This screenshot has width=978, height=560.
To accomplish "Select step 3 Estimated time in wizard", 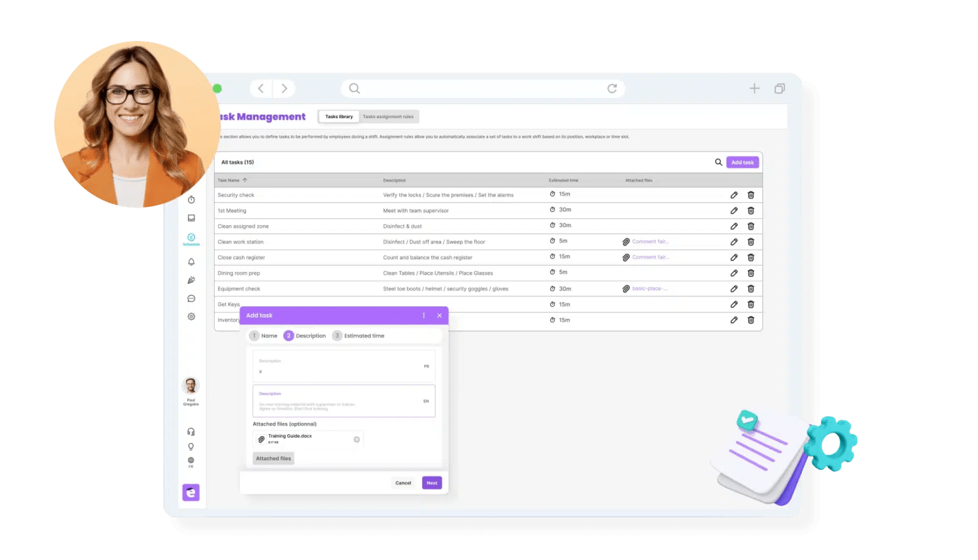I will click(359, 336).
